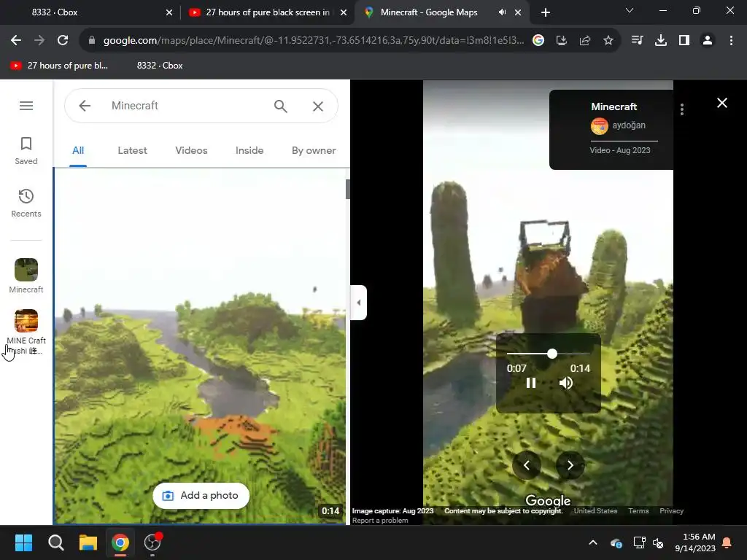Click the install app icon in address bar
The width and height of the screenshot is (747, 560).
(562, 41)
